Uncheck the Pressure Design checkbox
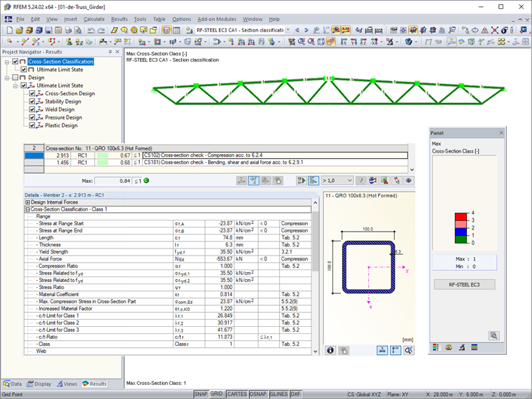Screen dimensions: 532x399 [32, 118]
